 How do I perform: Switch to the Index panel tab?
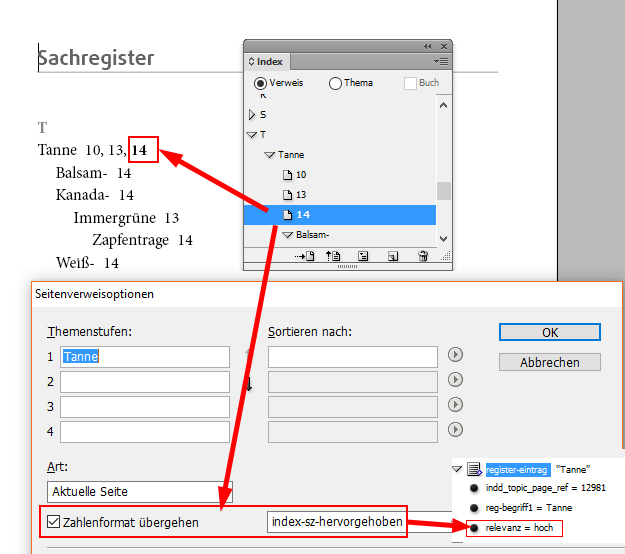point(266,62)
